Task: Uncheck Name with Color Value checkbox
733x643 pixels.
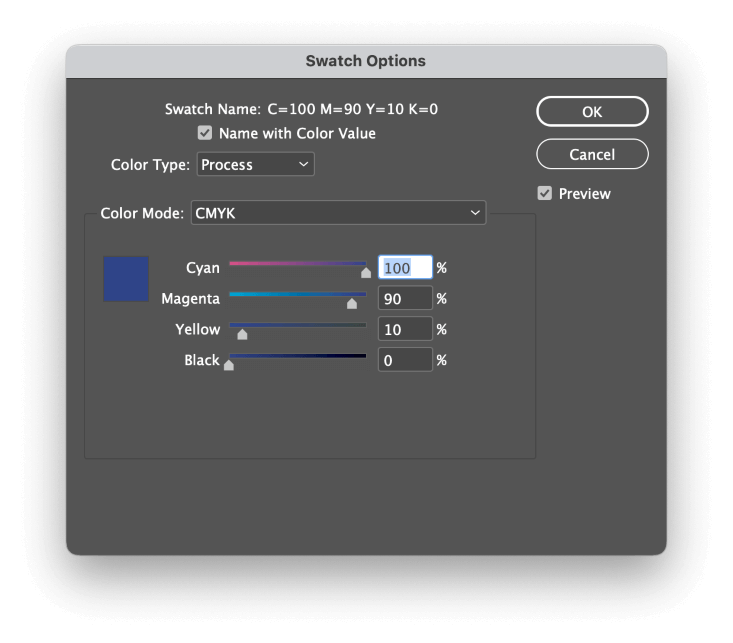Action: click(x=205, y=133)
